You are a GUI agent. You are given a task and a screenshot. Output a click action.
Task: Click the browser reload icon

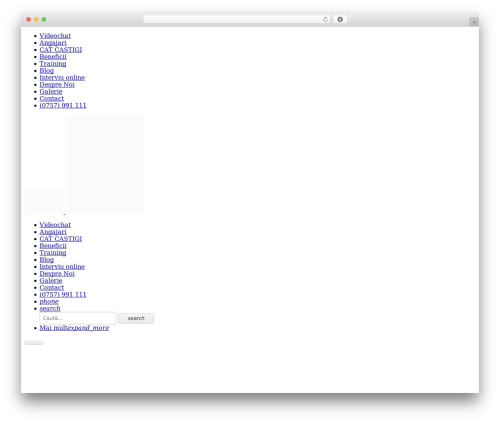click(x=325, y=19)
